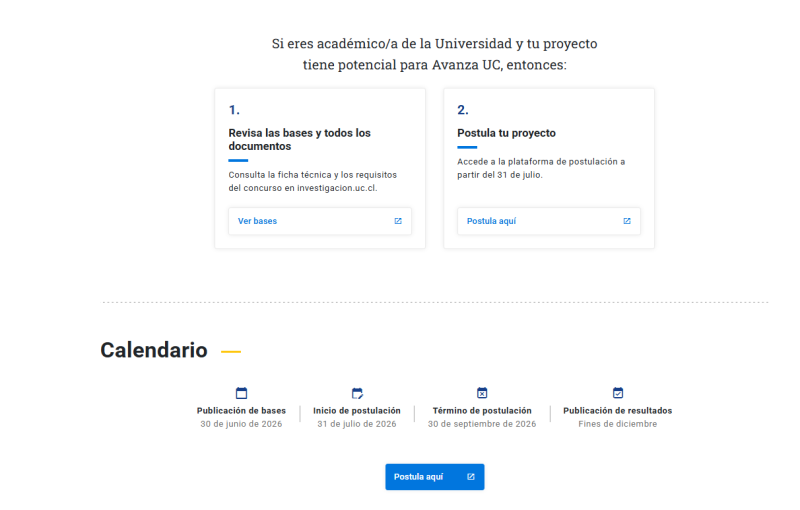Image resolution: width=800 pixels, height=510 pixels.
Task: Click text '31 de julio de 2026'
Action: pos(357,424)
